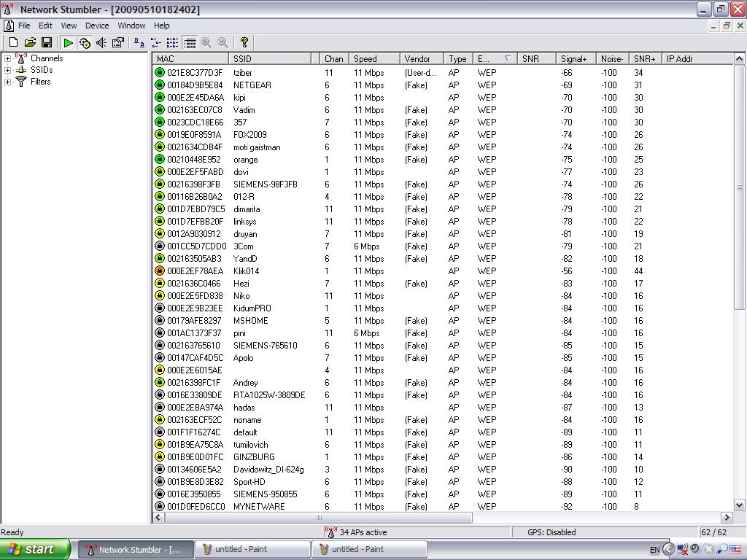
Task: Click the horizontal scrollbar left arrow
Action: (158, 518)
